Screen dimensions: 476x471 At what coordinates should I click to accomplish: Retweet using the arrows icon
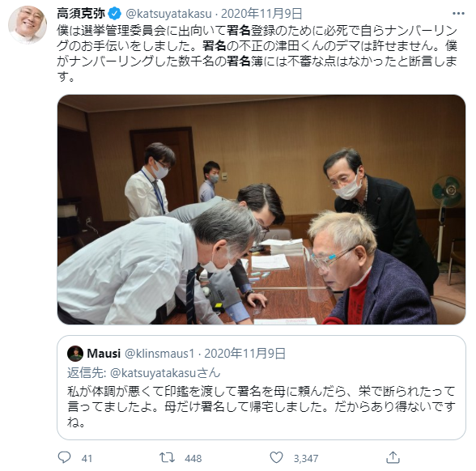tap(167, 458)
